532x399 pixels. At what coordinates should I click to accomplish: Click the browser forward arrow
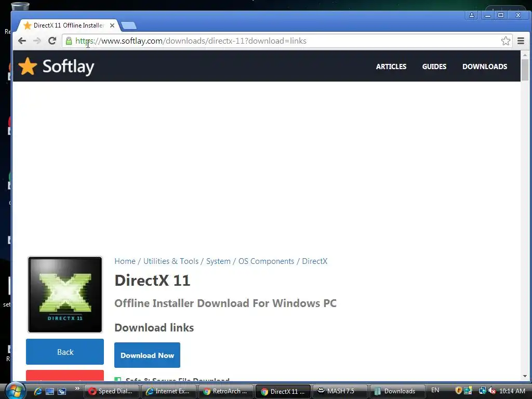pyautogui.click(x=37, y=41)
